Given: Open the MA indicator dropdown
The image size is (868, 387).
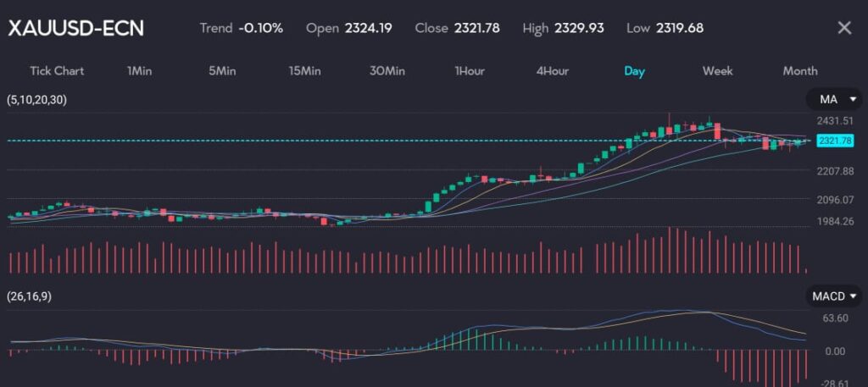Looking at the screenshot, I should point(833,100).
